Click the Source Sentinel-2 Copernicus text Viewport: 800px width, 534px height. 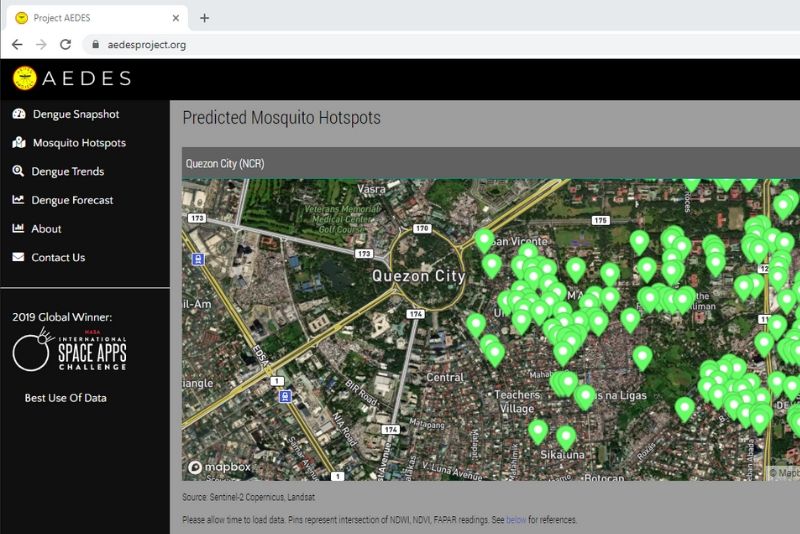[248, 497]
